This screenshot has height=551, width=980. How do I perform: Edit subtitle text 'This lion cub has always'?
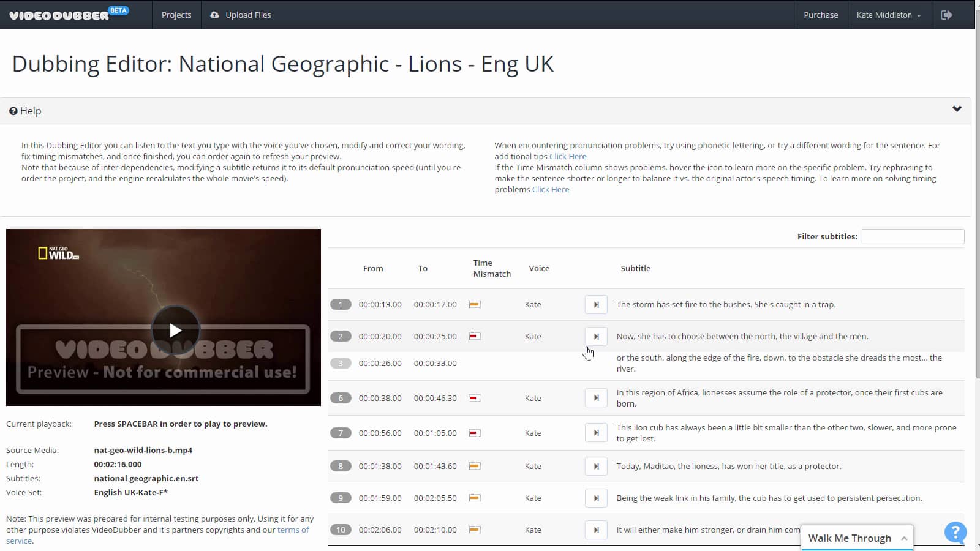[786, 433]
